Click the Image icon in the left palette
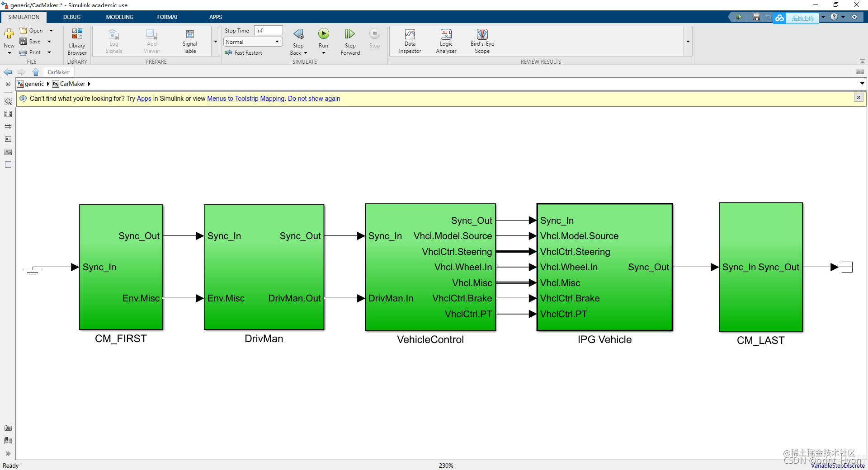Screen dimensions: 868x470 point(8,152)
